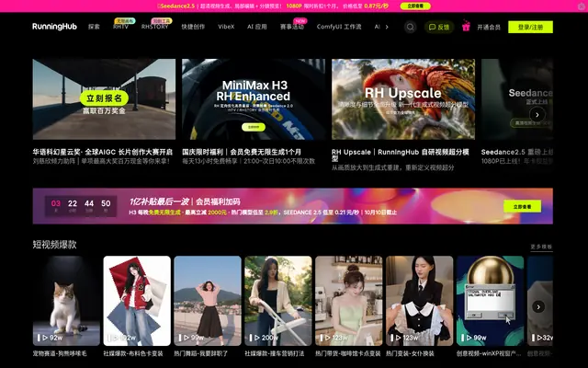Open 赛事活动 with NEW badge

[292, 27]
